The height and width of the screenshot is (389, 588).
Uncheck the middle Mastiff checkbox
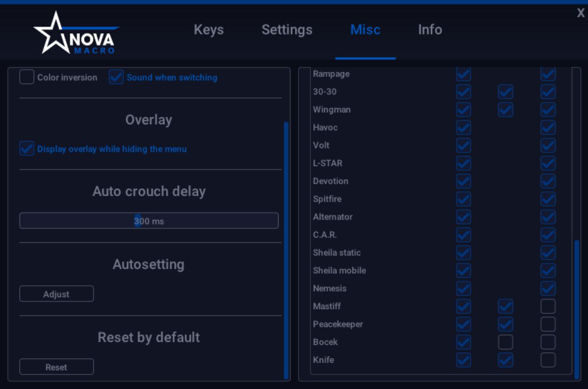tap(506, 306)
